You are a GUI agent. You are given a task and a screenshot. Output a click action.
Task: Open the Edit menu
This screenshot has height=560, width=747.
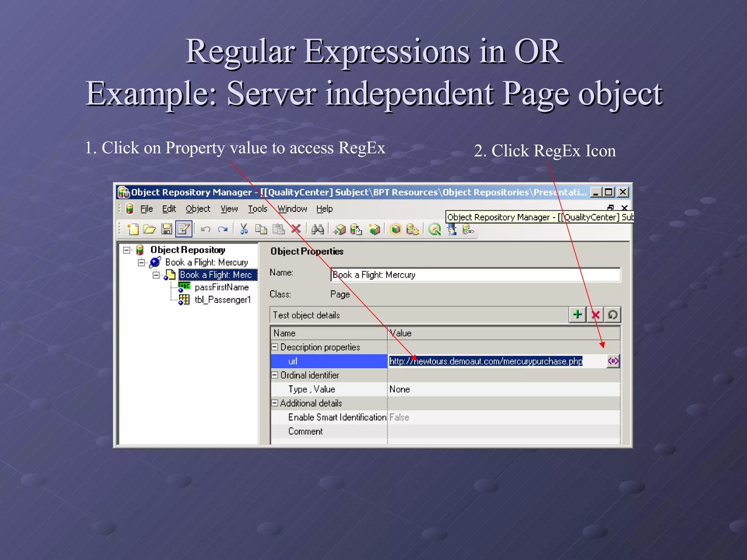pos(169,209)
